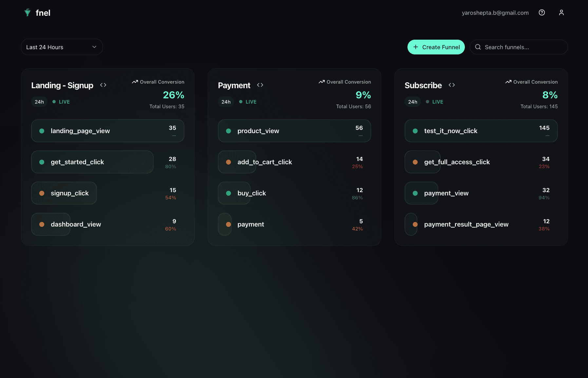588x378 pixels.
Task: Click the orange dot next to add_to_cart_click
Action: coord(229,162)
